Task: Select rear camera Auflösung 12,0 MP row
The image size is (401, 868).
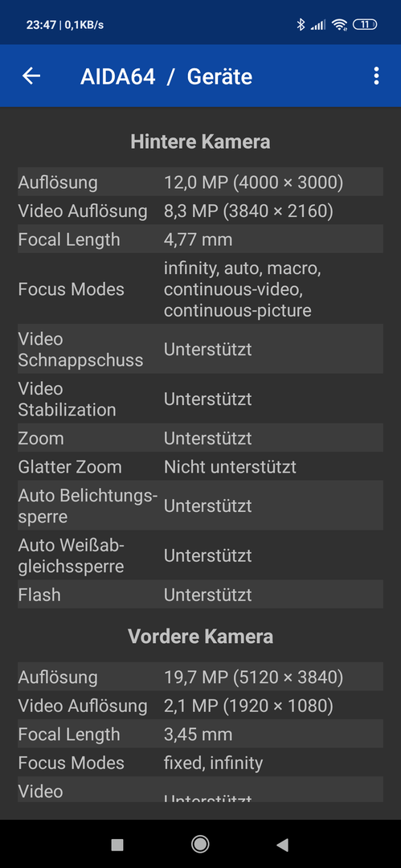Action: click(x=201, y=182)
